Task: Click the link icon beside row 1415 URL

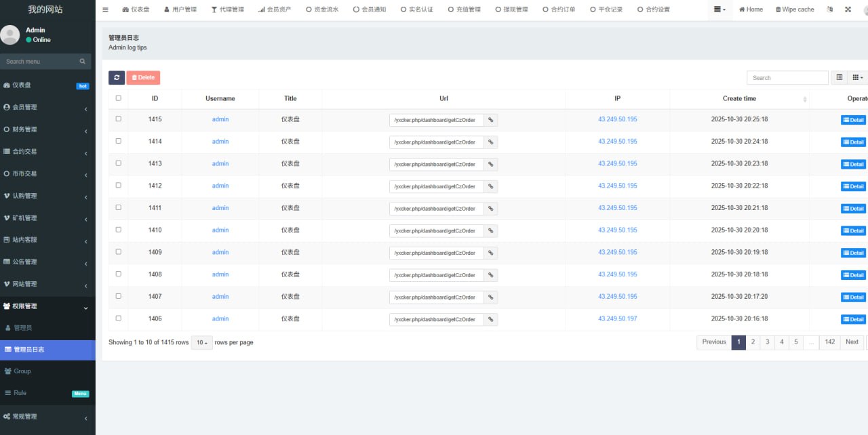Action: [x=491, y=120]
